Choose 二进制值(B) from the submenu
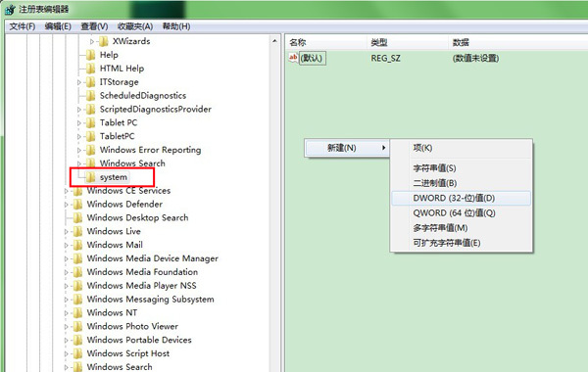588x372 pixels. coord(462,183)
